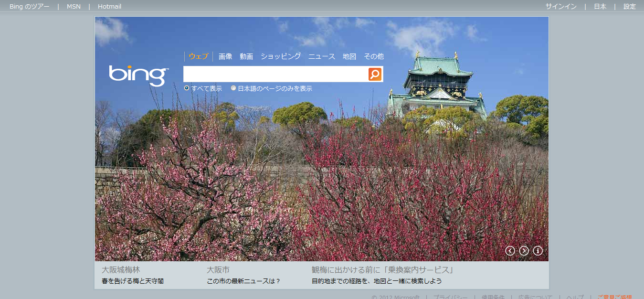Screen dimensions: 644x299
Task: Open the 大阪城梅林 caption link
Action: click(x=121, y=270)
